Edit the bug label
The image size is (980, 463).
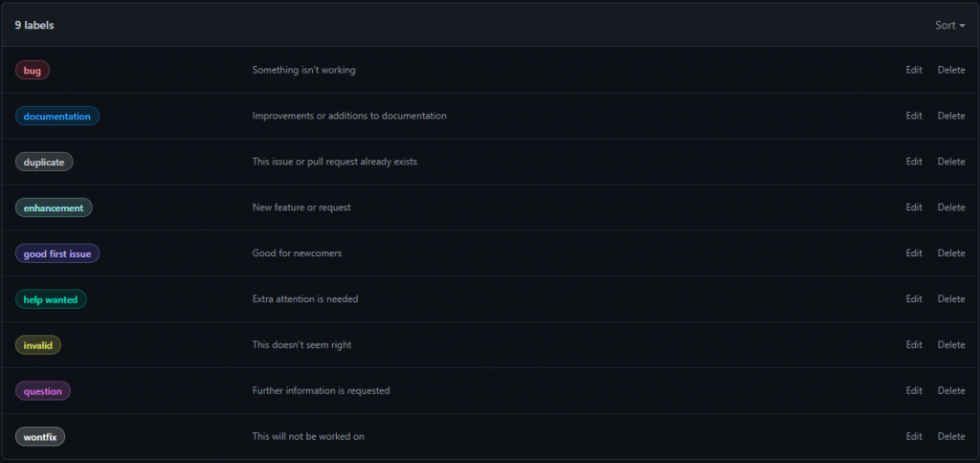914,70
